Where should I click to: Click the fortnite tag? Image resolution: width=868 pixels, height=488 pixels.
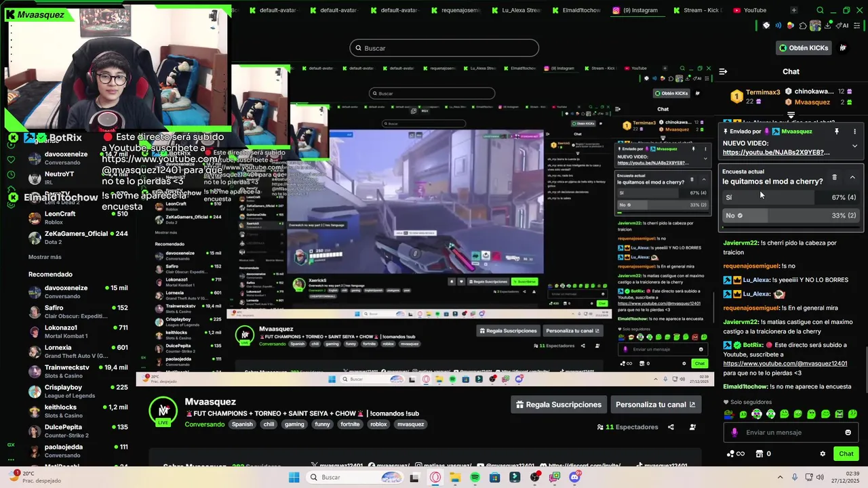pyautogui.click(x=350, y=424)
